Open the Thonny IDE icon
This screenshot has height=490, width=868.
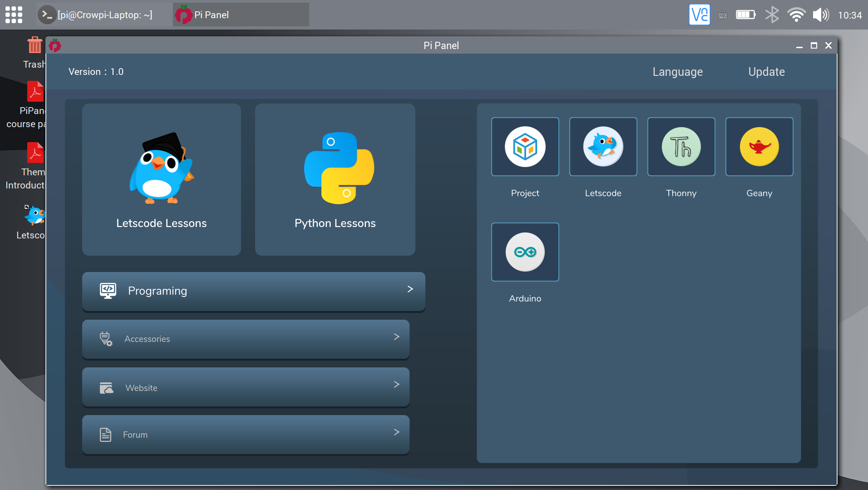[681, 147]
